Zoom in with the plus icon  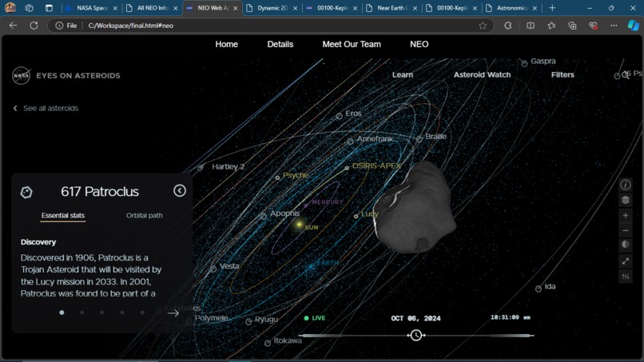tap(625, 215)
